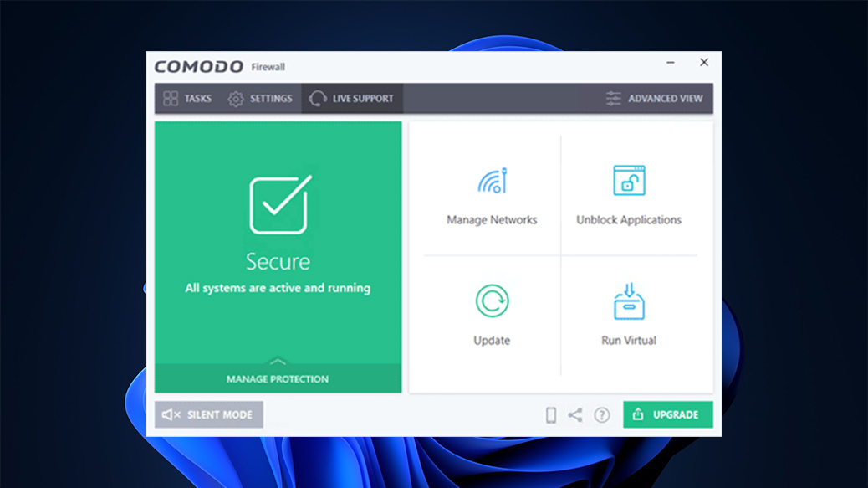This screenshot has width=868, height=488.
Task: Click the share icon
Action: pos(575,415)
